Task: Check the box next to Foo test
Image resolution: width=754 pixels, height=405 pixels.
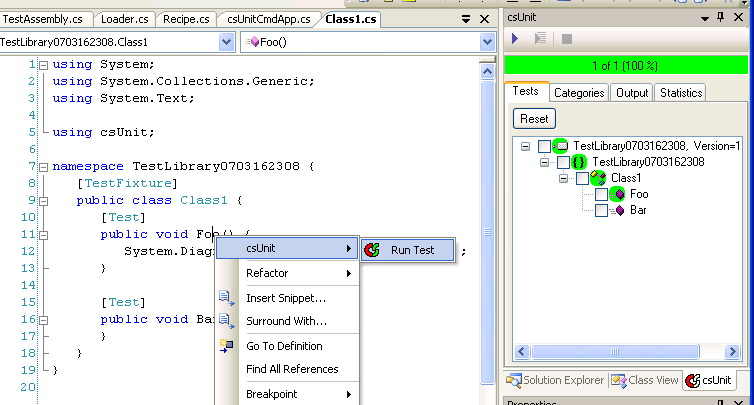Action: point(601,194)
